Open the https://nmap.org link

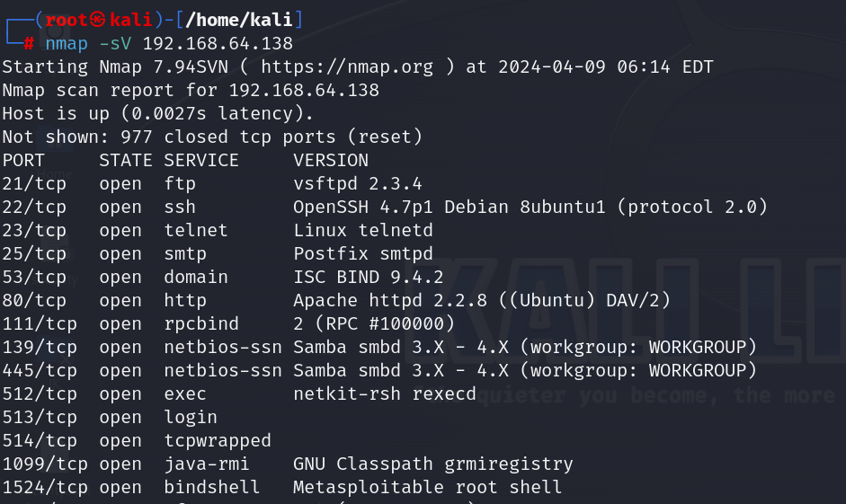346,67
